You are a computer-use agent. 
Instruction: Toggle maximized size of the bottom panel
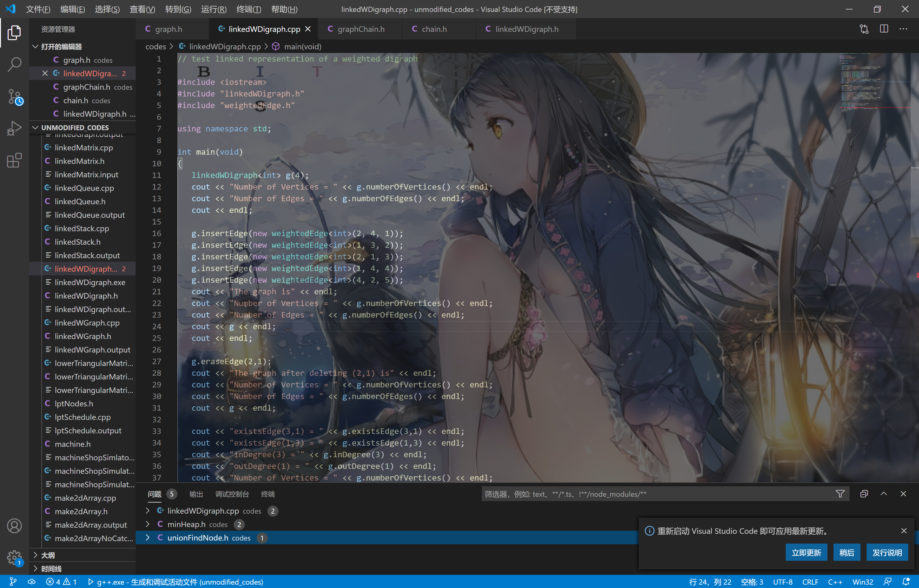tap(883, 494)
